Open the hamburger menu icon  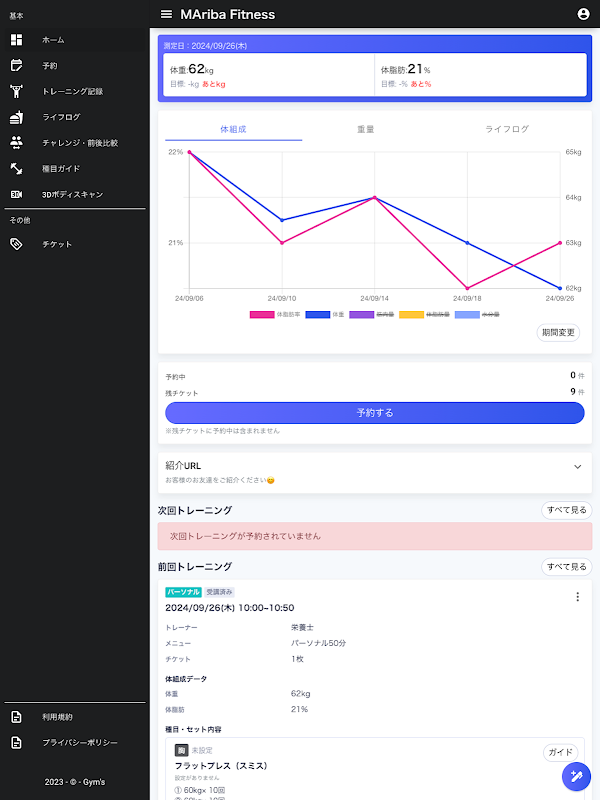tap(166, 14)
